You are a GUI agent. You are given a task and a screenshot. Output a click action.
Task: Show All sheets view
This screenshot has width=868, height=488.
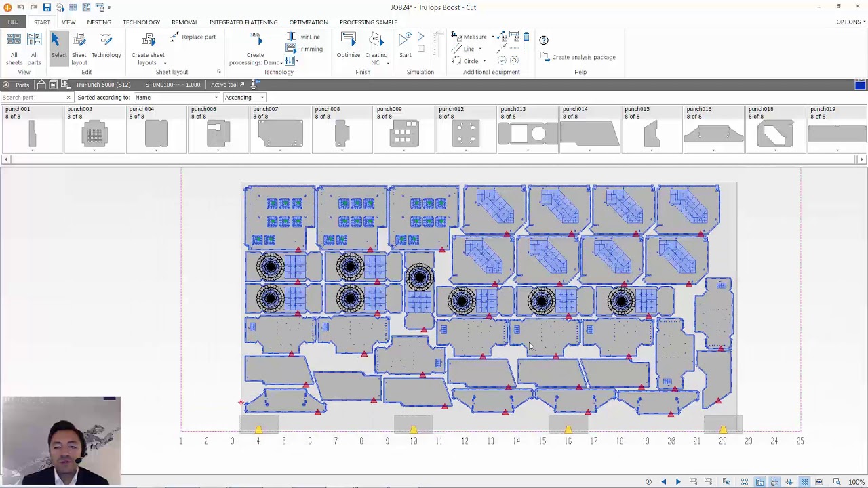coord(14,47)
